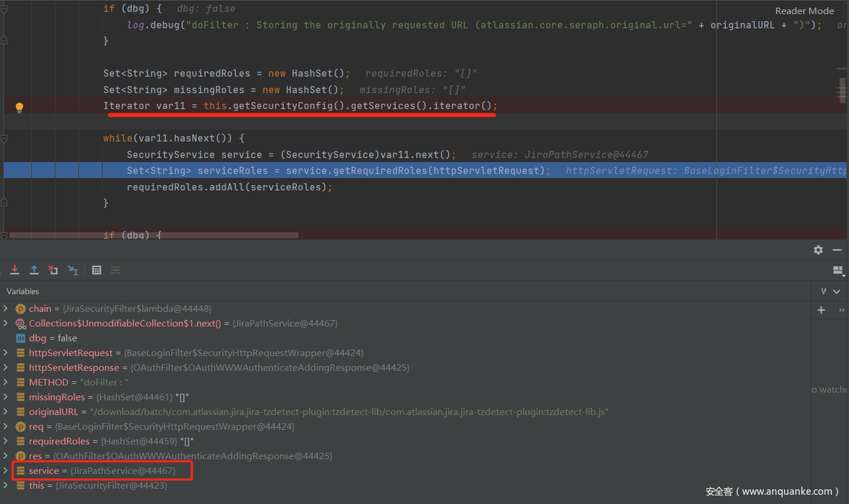The height and width of the screenshot is (504, 849).
Task: Select the originalURL variable row
Action: (x=405, y=412)
